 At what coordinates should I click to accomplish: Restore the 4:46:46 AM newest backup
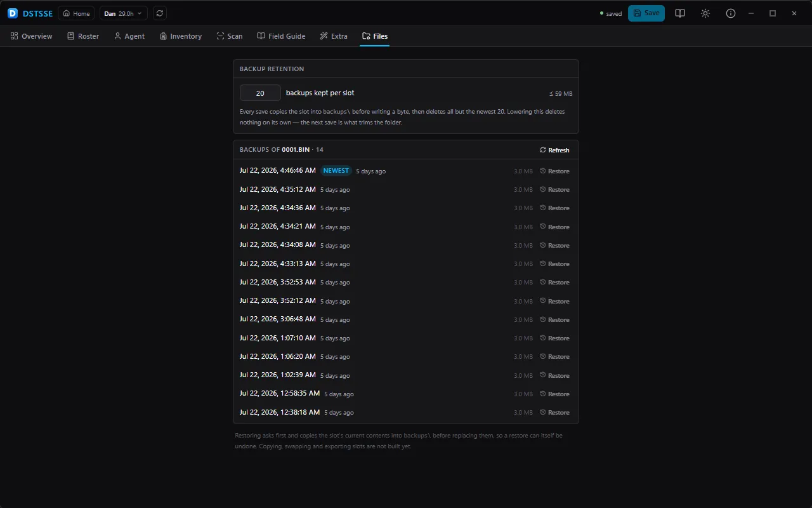pos(554,171)
